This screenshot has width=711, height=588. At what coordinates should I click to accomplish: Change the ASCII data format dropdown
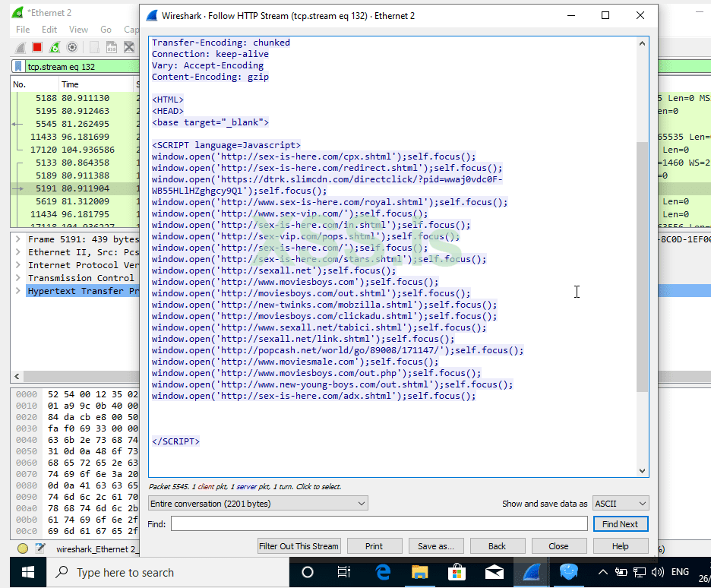point(620,503)
